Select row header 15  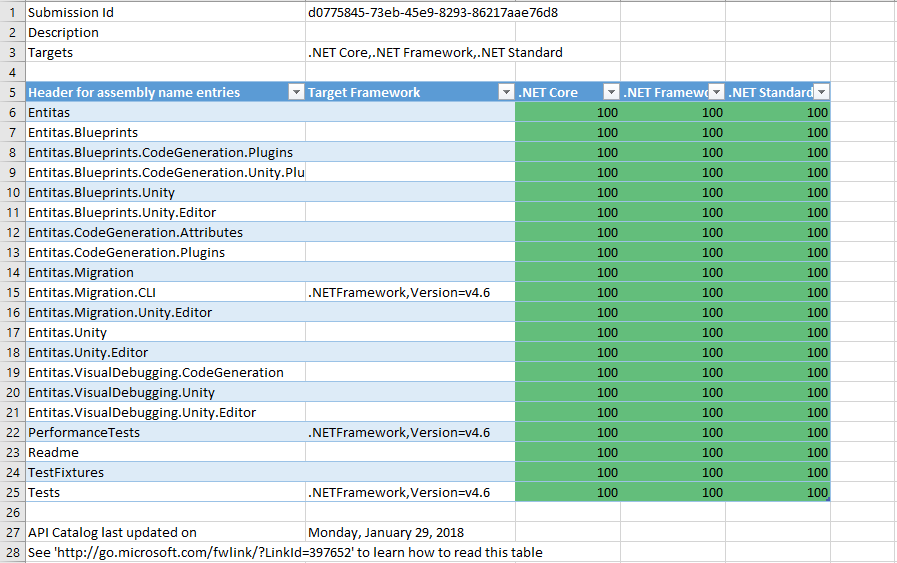point(13,293)
